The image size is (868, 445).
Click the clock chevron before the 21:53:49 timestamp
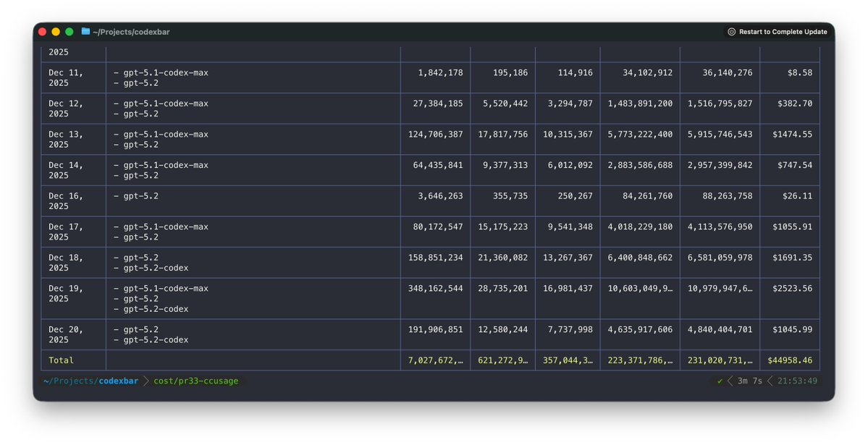pos(770,380)
